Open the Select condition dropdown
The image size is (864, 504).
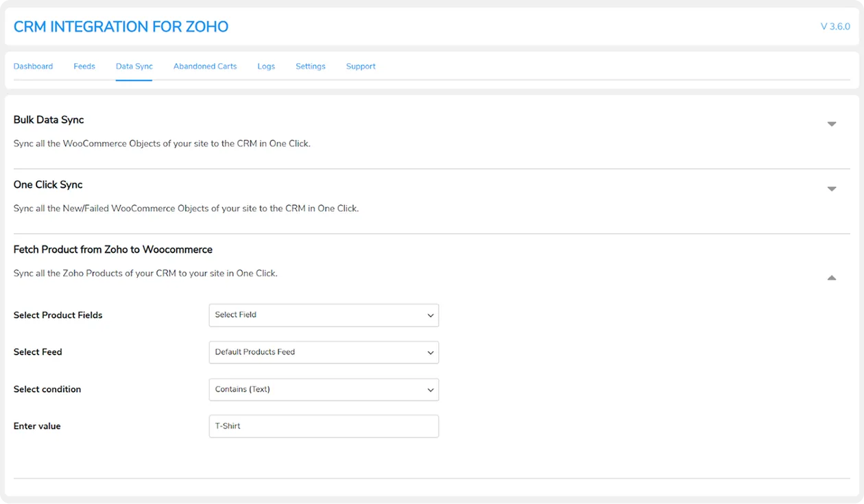pos(324,389)
